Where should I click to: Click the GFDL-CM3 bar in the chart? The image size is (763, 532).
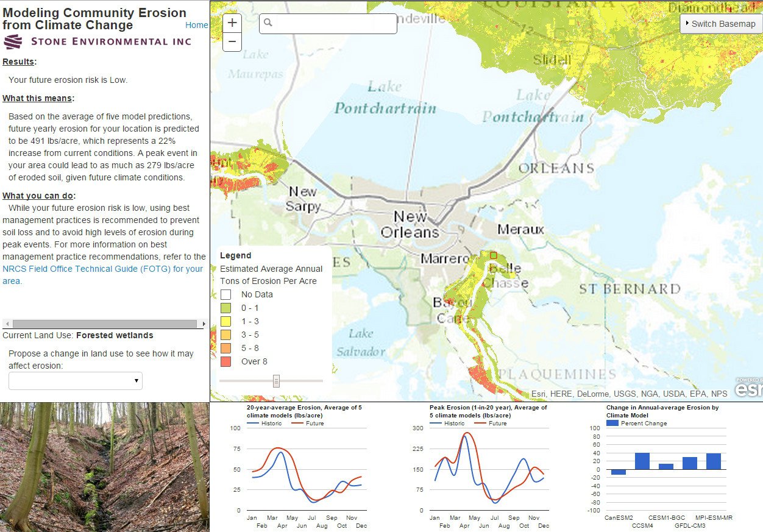point(690,463)
